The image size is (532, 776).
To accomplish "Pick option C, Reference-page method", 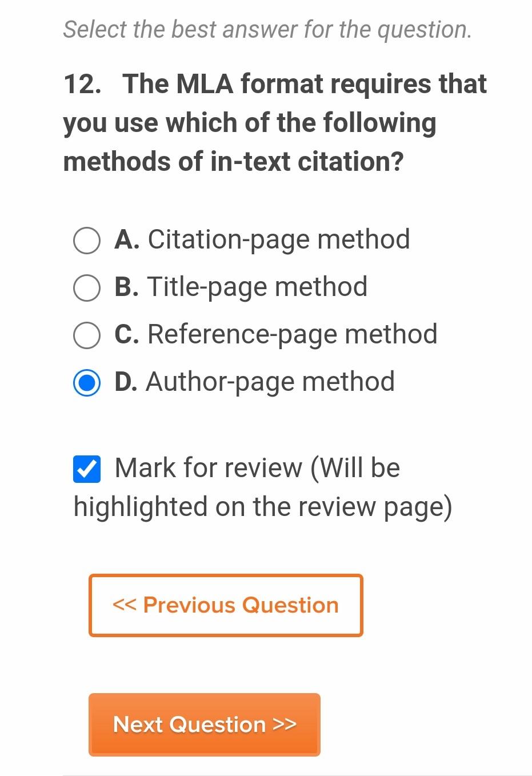I will point(86,335).
